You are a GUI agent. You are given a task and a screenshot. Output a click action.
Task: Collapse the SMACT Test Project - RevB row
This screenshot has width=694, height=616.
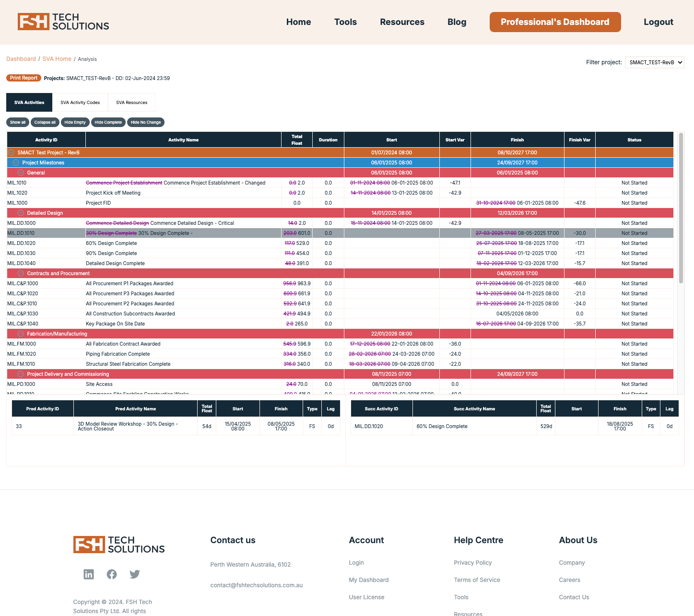[11, 152]
